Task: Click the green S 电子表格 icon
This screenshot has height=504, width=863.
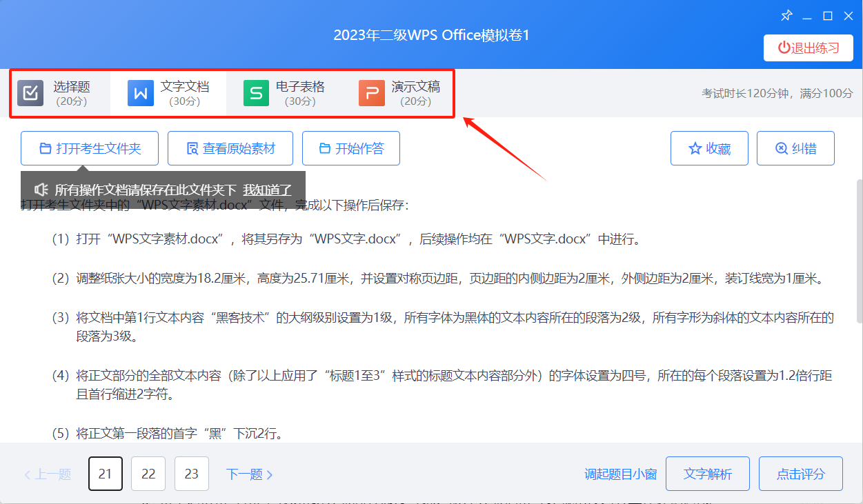Action: [x=256, y=93]
